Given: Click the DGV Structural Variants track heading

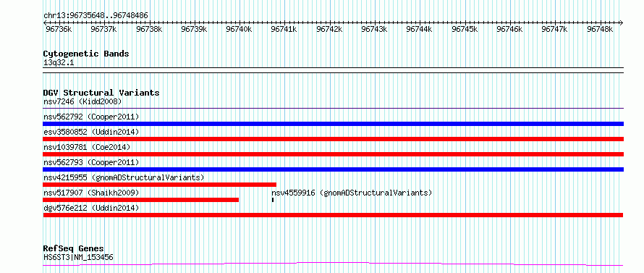Looking at the screenshot, I should tap(101, 93).
